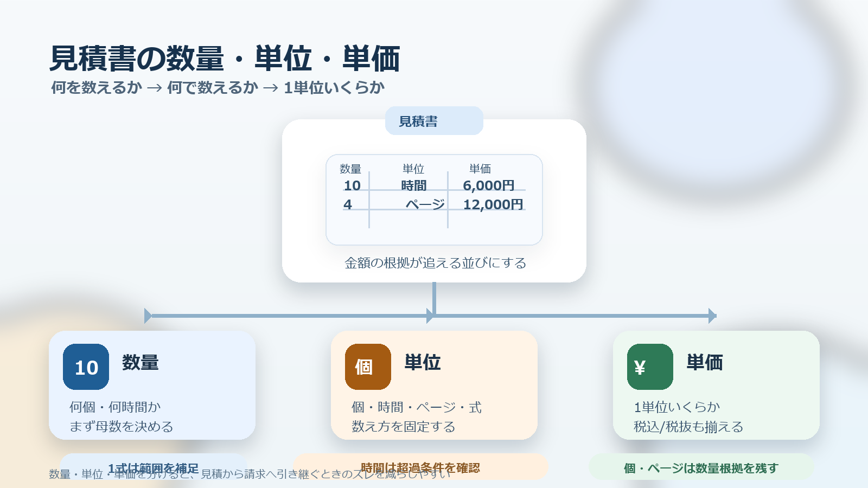The image size is (868, 488).
Task: Click text 個・時間・ページ・式
Action: coord(417,407)
